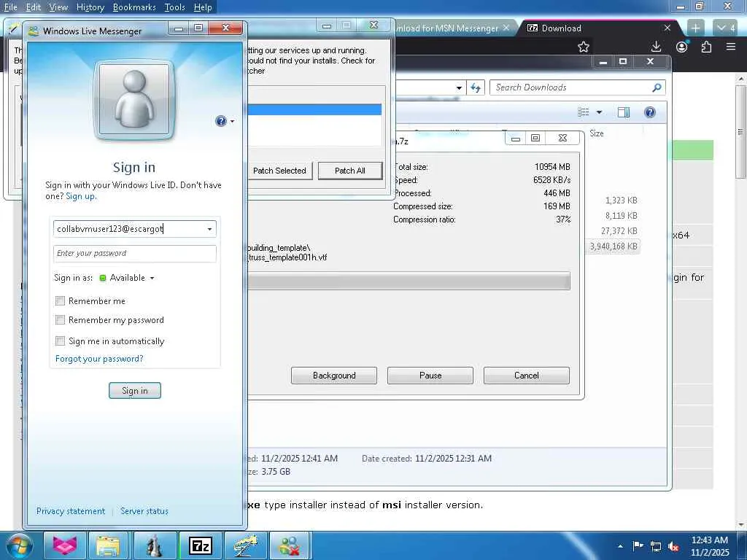Check the Remember me box
747x560 pixels.
click(x=60, y=300)
